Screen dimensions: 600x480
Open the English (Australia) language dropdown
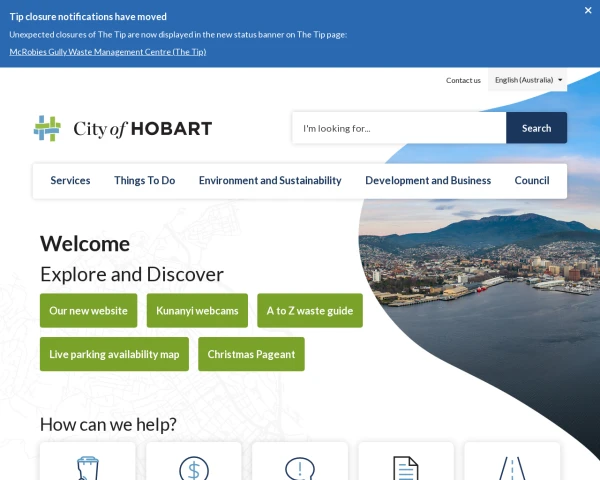[528, 80]
